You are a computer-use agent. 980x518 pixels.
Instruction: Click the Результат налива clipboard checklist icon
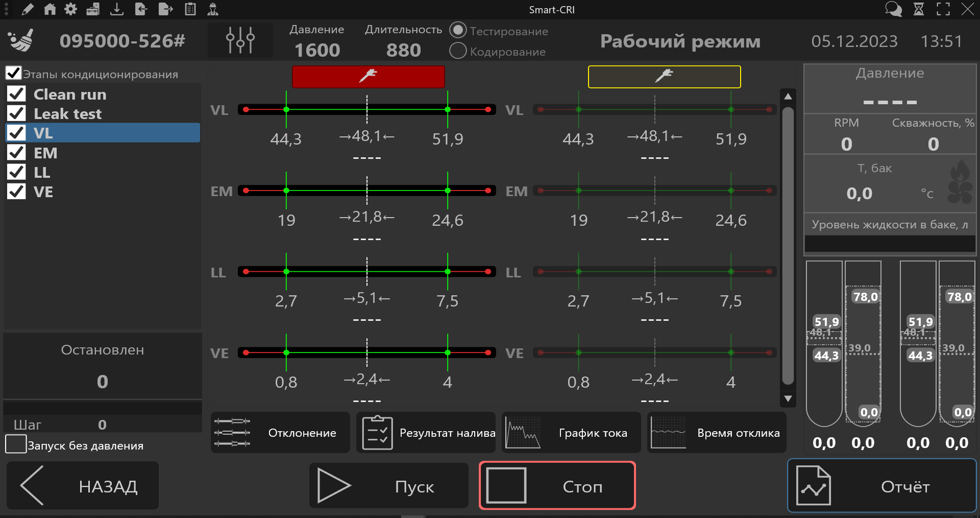tap(377, 433)
